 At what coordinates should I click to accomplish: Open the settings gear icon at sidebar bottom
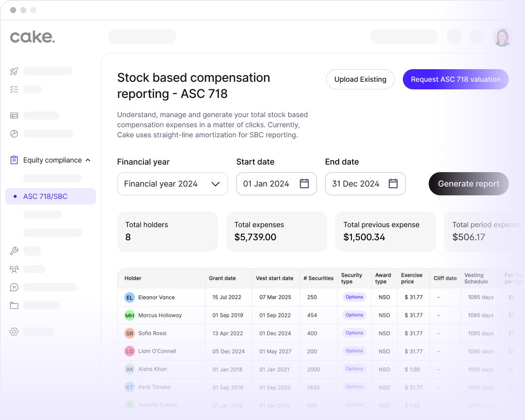pos(14,332)
